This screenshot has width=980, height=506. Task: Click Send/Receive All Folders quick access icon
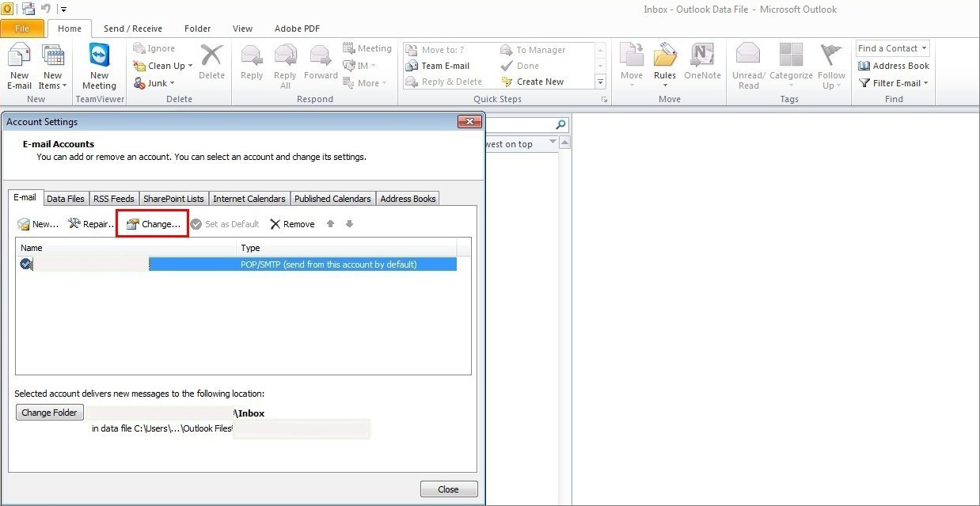(28, 9)
